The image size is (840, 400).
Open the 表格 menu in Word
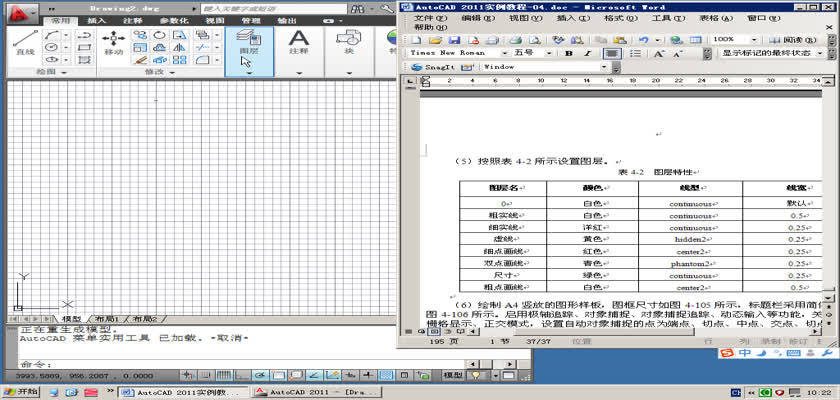715,18
